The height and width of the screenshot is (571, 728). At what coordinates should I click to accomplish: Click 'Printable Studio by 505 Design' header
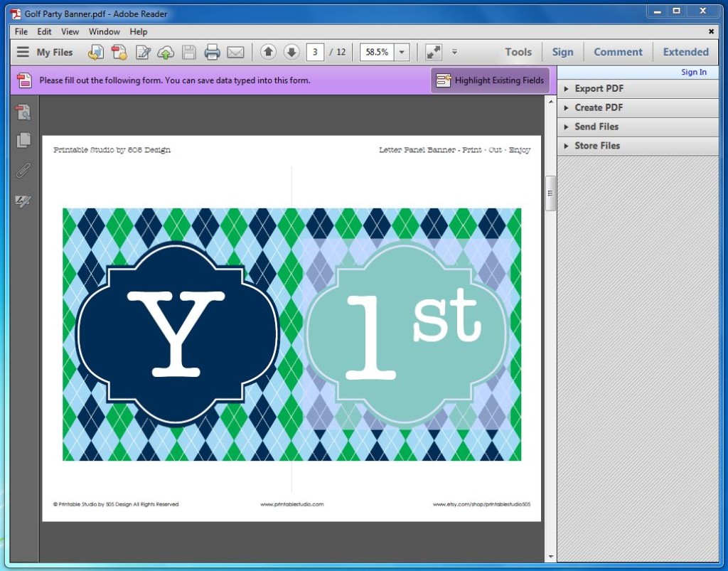coord(112,149)
